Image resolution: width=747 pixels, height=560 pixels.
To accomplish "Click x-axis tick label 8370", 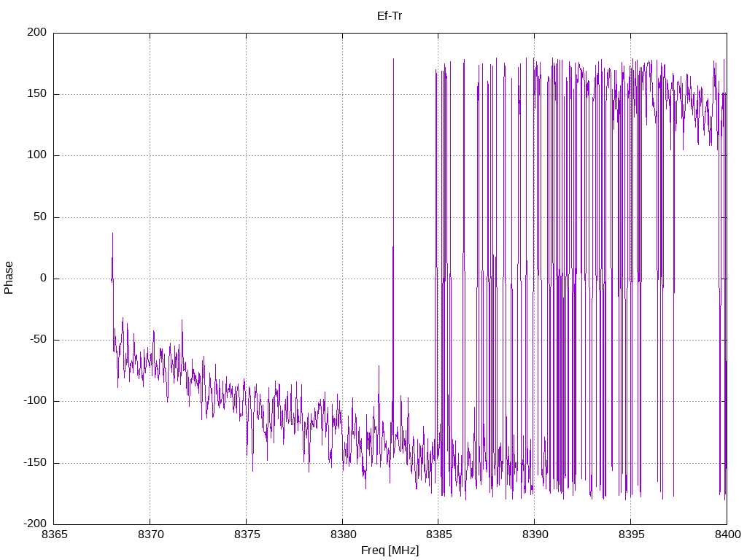I will click(150, 534).
